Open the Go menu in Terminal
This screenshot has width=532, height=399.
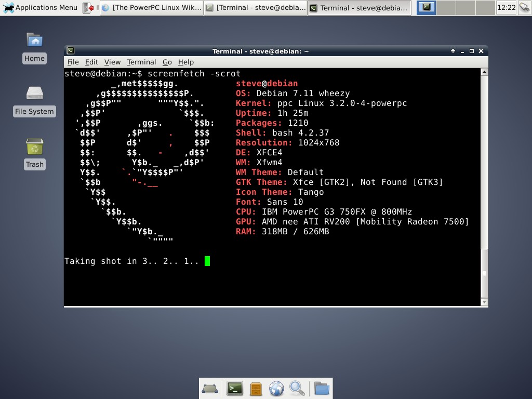tap(167, 62)
